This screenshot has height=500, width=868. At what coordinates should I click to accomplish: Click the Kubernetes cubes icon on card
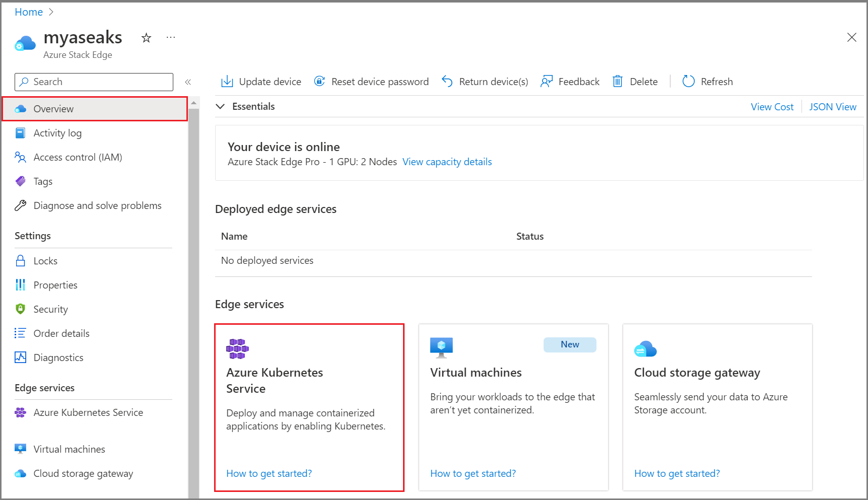pyautogui.click(x=237, y=349)
